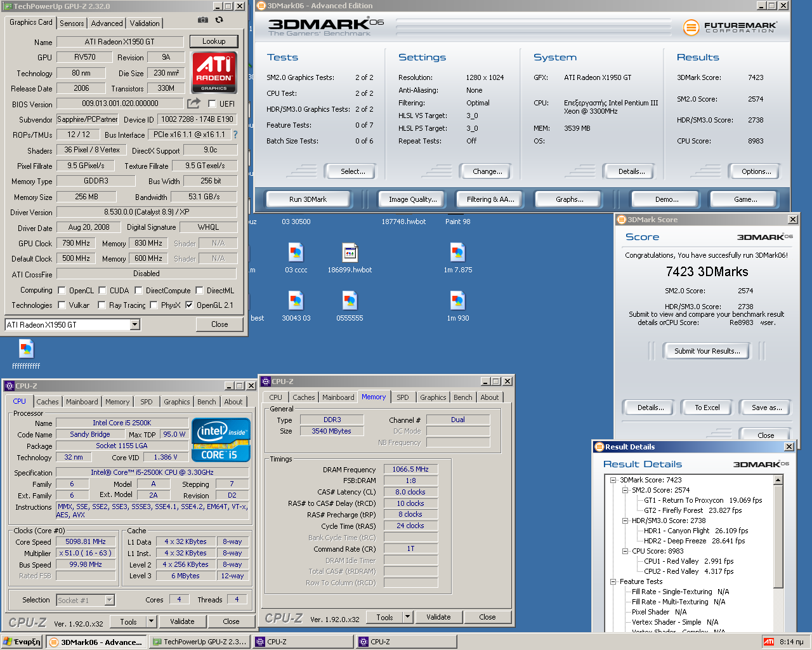Screen dimensions: 812x650
Task: Click the first CPU-Z taskbar button
Action: (303, 642)
